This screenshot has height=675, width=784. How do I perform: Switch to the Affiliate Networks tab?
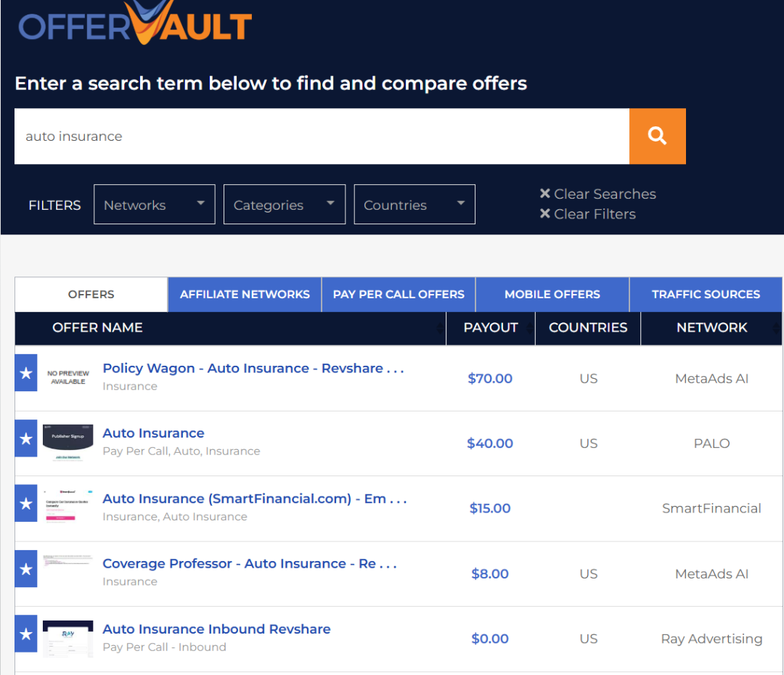(x=245, y=295)
